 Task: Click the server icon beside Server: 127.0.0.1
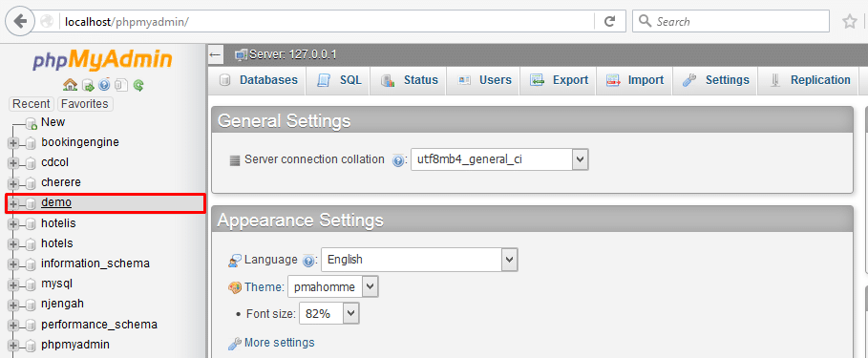pyautogui.click(x=241, y=54)
